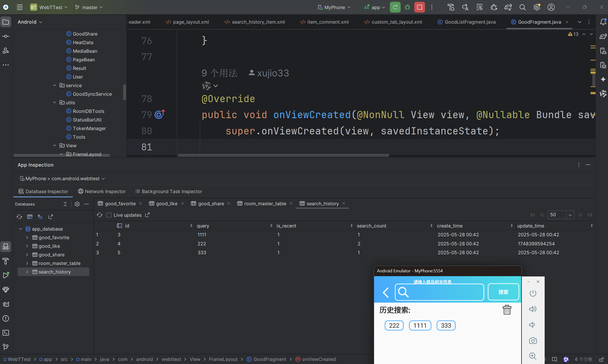The width and height of the screenshot is (608, 364).
Task: Close the search_history table tab
Action: click(x=344, y=203)
